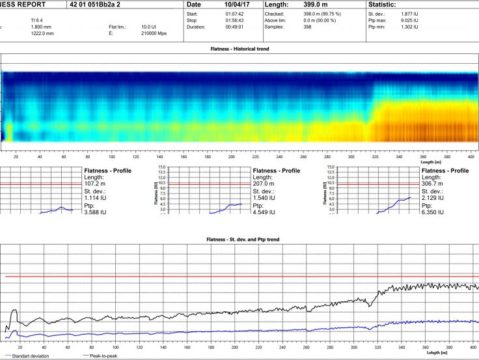479x360 pixels.
Task: Select Ptp value '6.350 IU'
Action: click(433, 212)
